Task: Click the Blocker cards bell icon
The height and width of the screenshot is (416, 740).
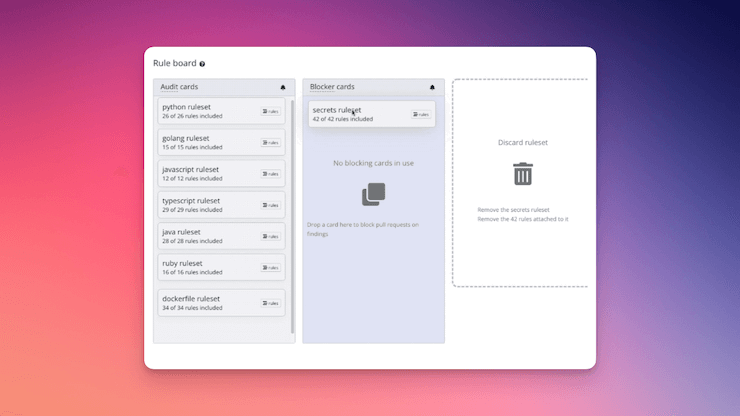Action: tap(432, 88)
